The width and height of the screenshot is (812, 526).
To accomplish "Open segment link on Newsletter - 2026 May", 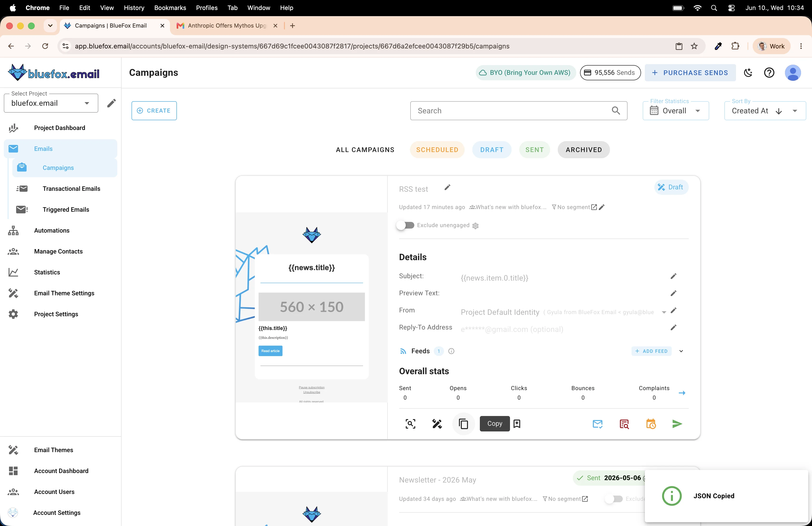I will pyautogui.click(x=585, y=499).
